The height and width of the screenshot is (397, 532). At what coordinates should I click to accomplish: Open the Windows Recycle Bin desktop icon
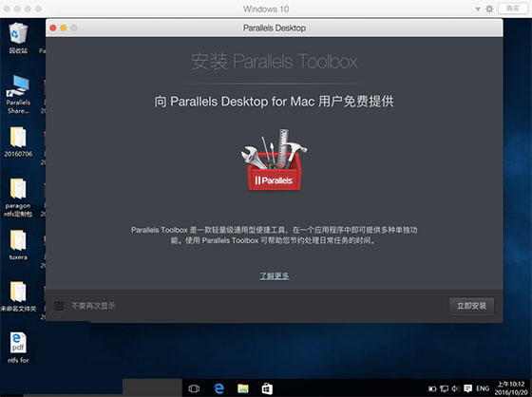[x=18, y=38]
